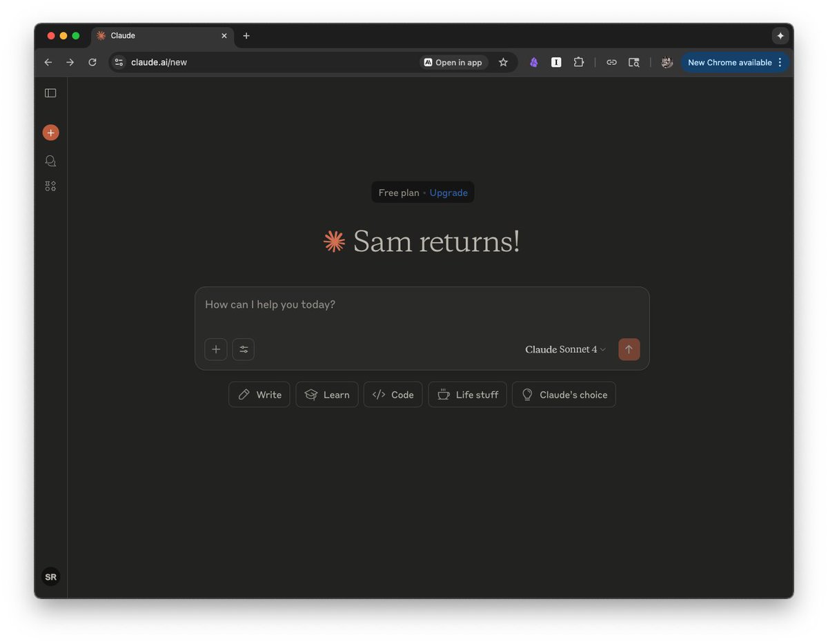Click the purple extension icon
The image size is (828, 644).
point(534,62)
